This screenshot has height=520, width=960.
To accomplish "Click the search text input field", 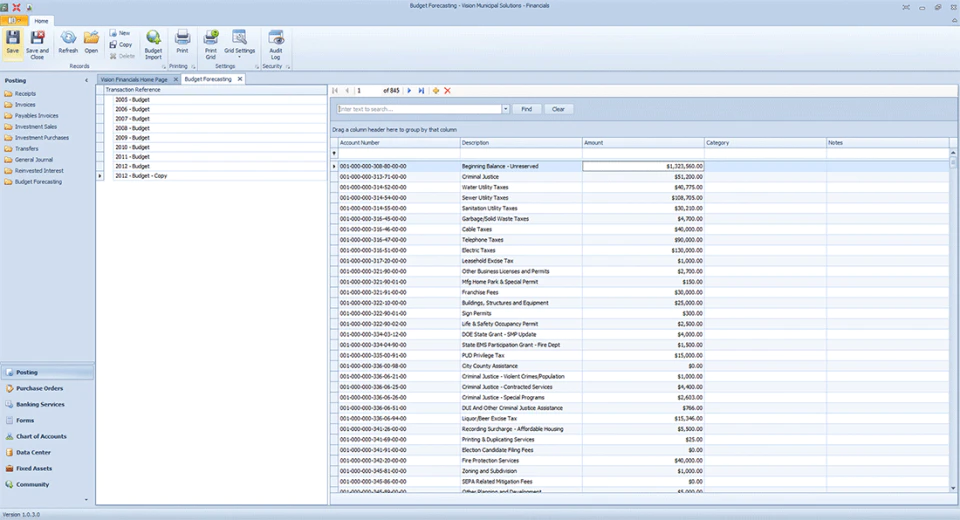I will [419, 109].
